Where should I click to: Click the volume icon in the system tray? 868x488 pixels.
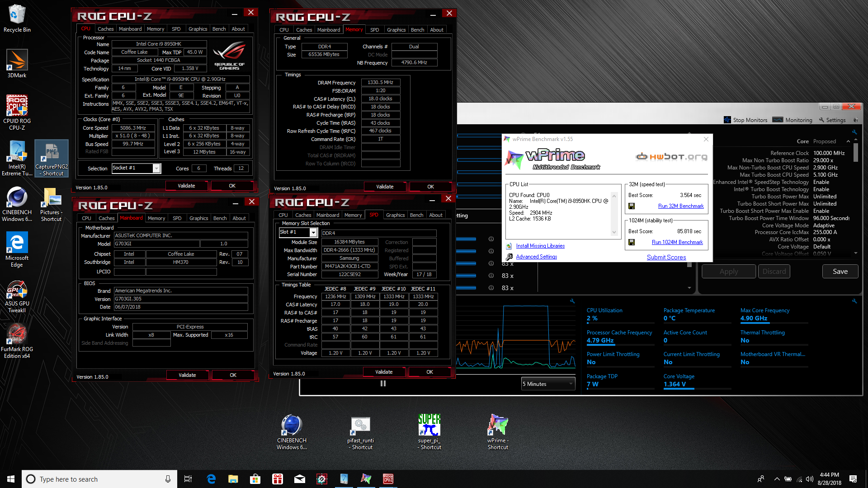coord(809,479)
